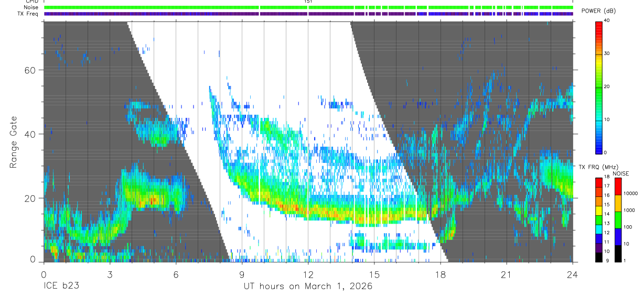Select the black segment of the NOISE legend
Viewport: 644px width, 297px height.
617,252
